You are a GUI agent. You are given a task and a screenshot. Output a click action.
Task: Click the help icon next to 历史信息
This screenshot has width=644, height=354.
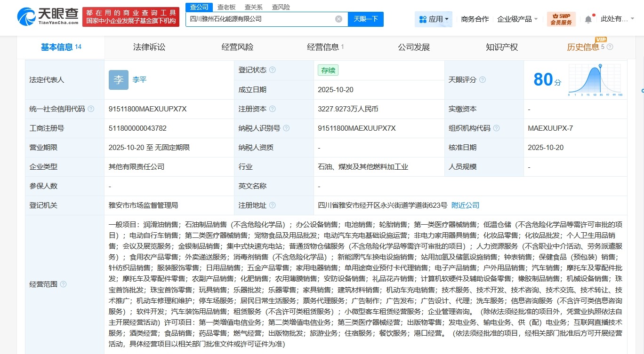(609, 47)
